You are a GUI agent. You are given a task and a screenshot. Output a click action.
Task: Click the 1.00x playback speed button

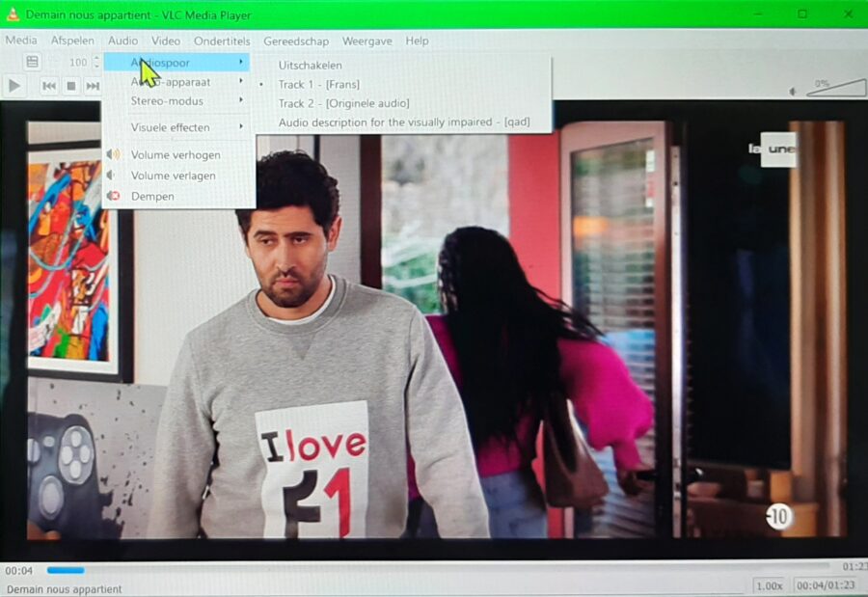point(769,585)
